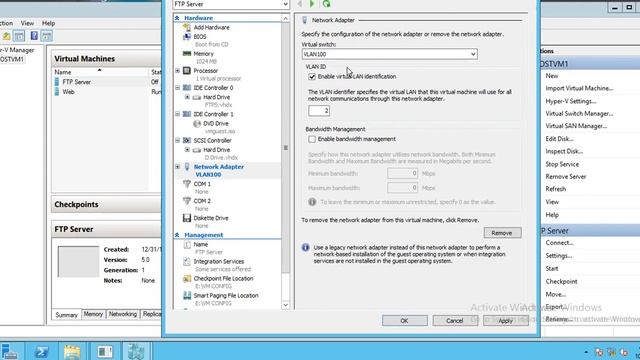Click the green refresh icon in settings toolbar
Viewport: 640px width, 360px height.
[x=327, y=4]
